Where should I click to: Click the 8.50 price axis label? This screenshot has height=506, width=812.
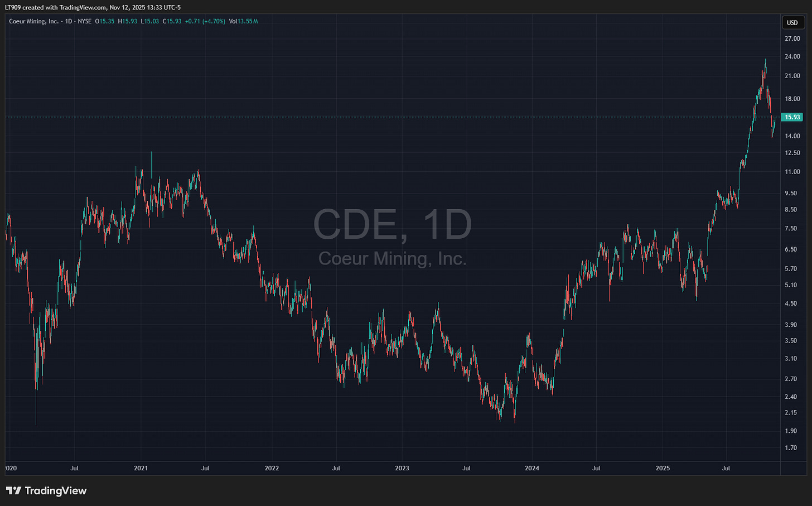tap(791, 209)
